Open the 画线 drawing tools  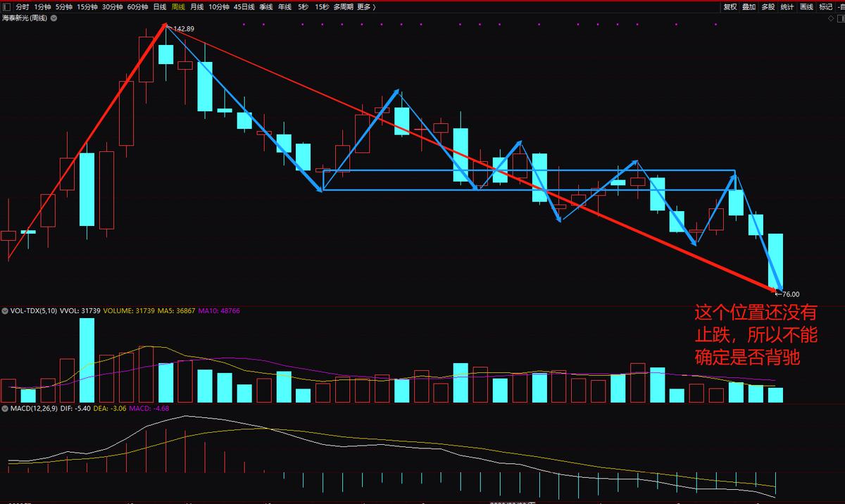click(x=806, y=7)
